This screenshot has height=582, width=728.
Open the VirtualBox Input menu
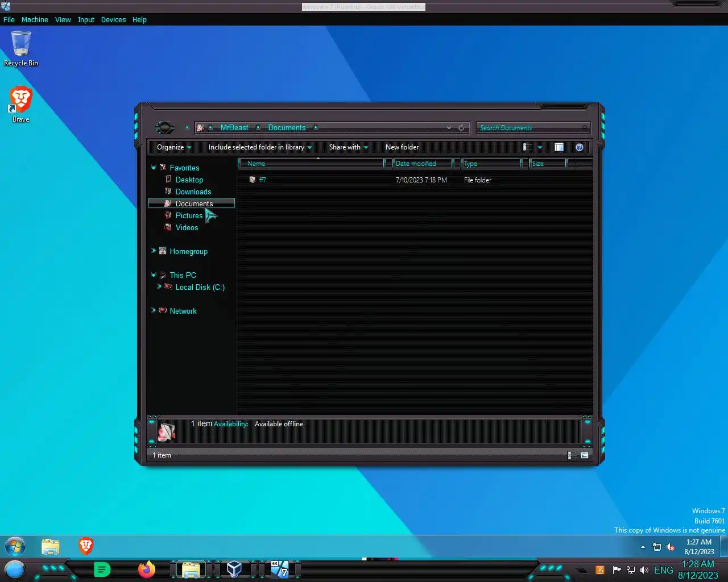point(86,19)
